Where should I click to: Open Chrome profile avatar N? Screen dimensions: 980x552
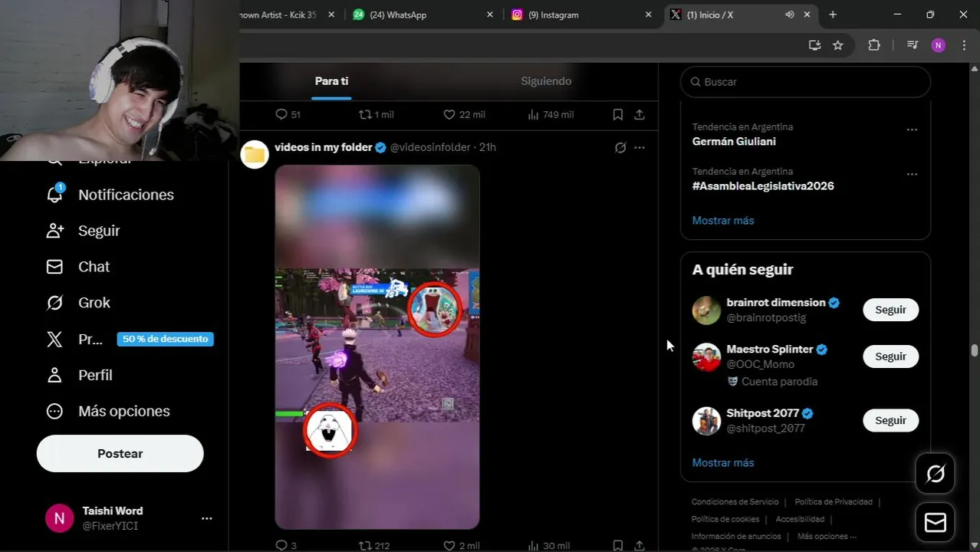[x=939, y=45]
